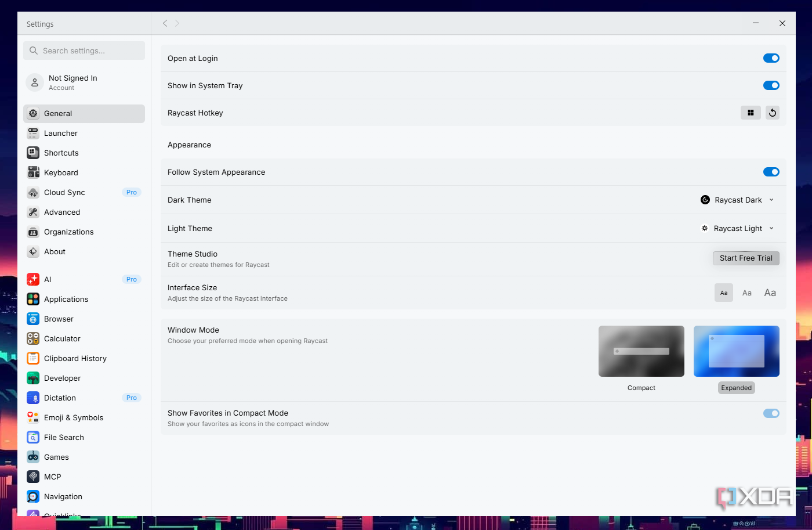Go to MCP settings
The image size is (812, 530).
84,477
